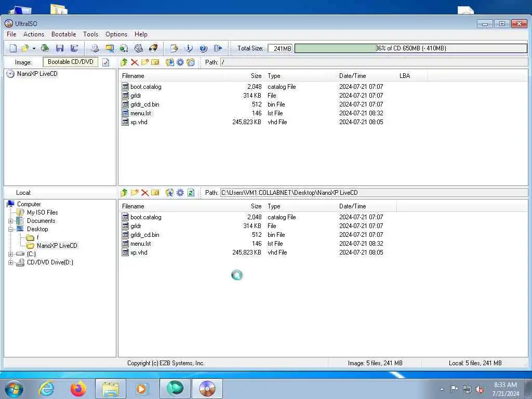Select grldr_cd.bin in the lower Local file list
532x399 pixels.
click(x=144, y=235)
